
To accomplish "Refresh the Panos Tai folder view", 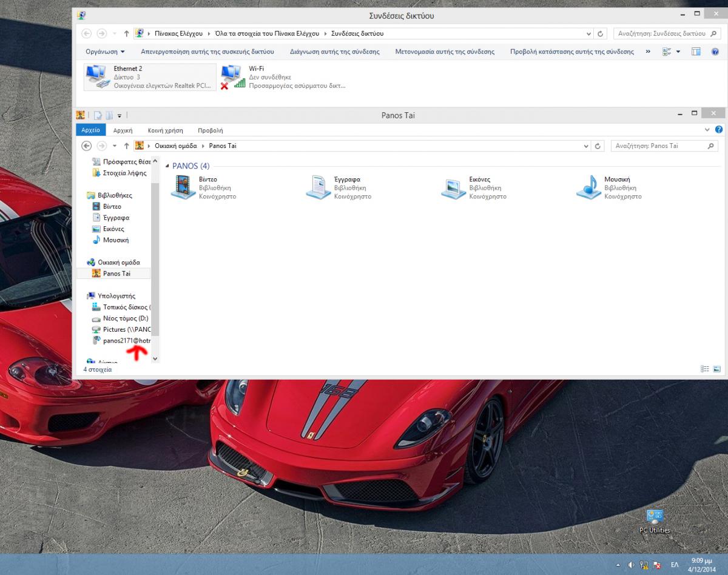I will point(598,146).
